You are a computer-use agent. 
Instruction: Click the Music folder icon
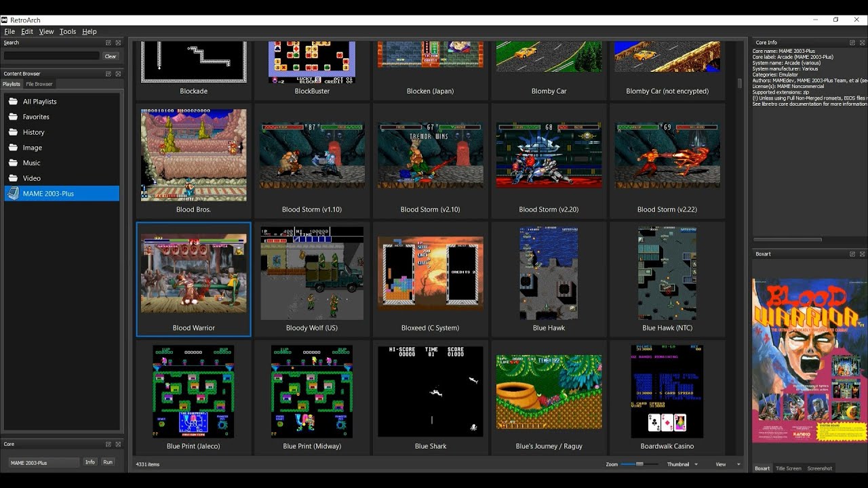tap(12, 163)
